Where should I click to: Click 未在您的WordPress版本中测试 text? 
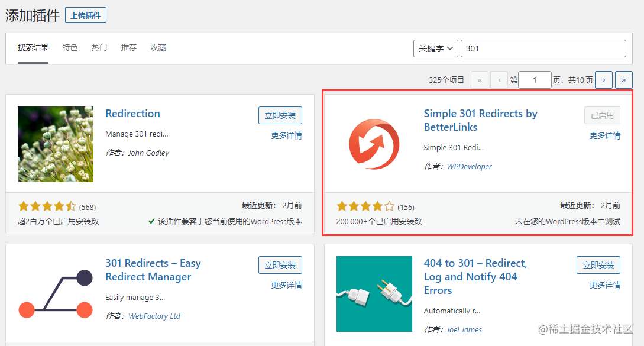tap(568, 221)
